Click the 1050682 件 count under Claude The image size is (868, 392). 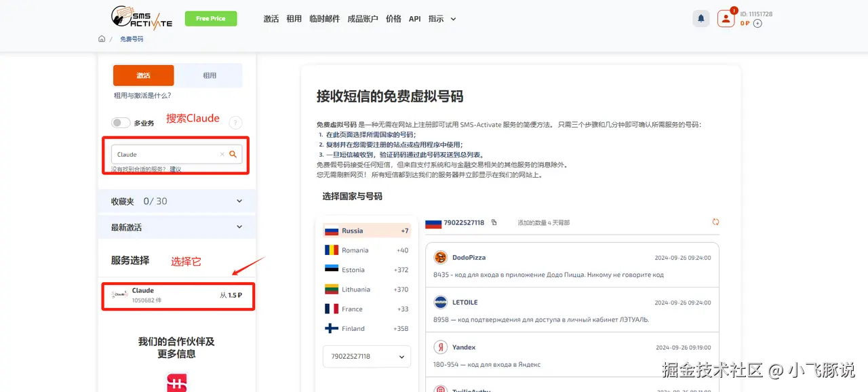[x=146, y=300]
